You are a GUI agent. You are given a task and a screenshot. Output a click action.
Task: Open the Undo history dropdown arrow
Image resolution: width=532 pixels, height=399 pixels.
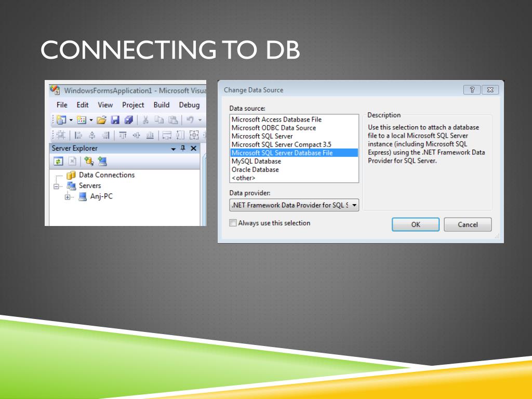pos(200,120)
